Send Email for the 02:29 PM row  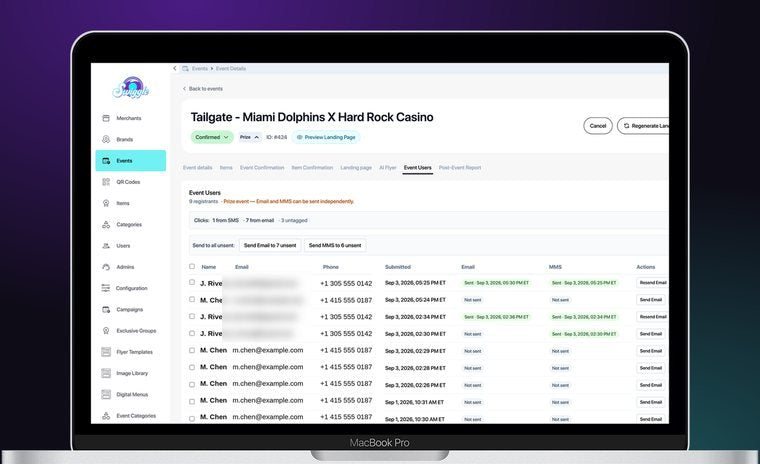coord(650,351)
